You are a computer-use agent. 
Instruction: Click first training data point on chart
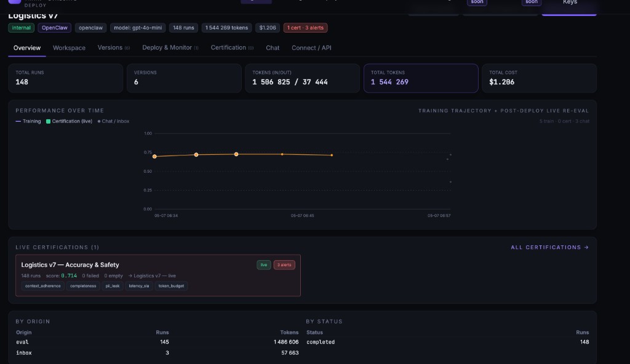(x=154, y=156)
